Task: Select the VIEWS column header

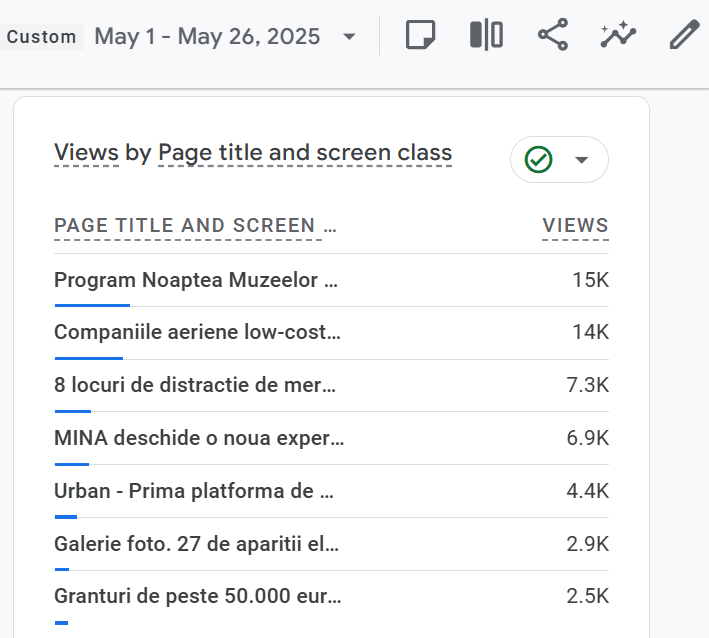Action: 575,226
